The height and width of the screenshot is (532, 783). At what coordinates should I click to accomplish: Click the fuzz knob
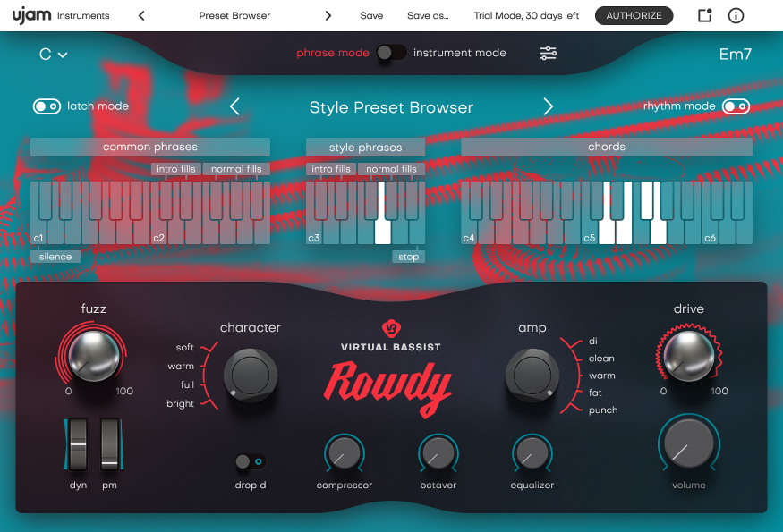pyautogui.click(x=93, y=355)
